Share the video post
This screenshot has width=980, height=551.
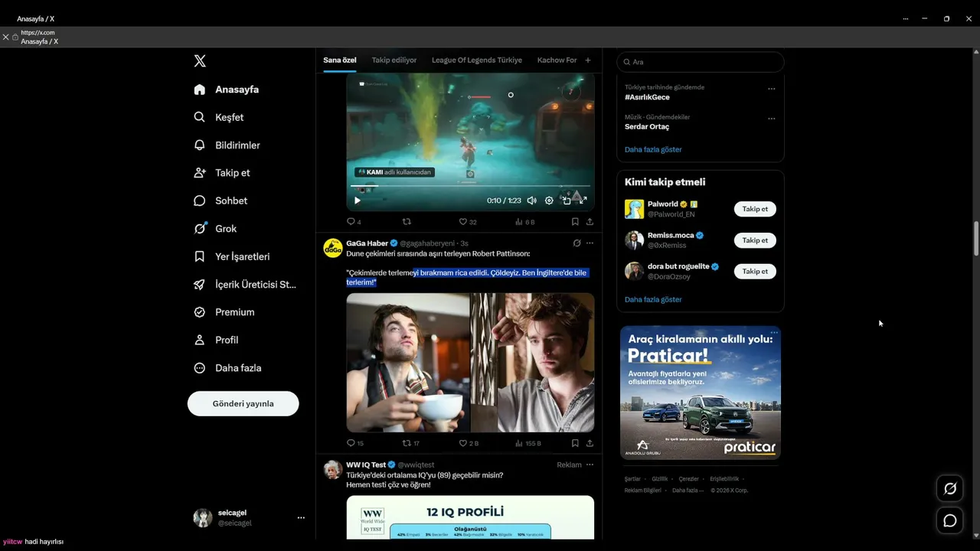(590, 222)
